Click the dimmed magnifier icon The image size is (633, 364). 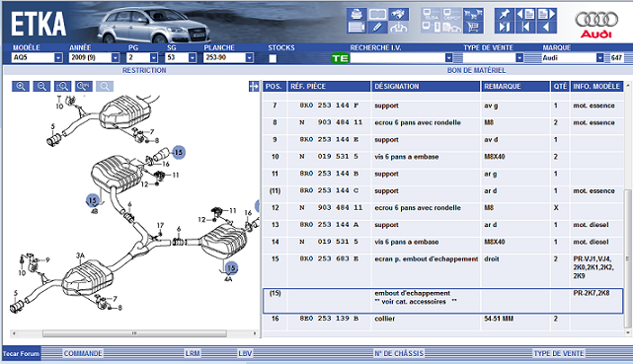click(105, 86)
